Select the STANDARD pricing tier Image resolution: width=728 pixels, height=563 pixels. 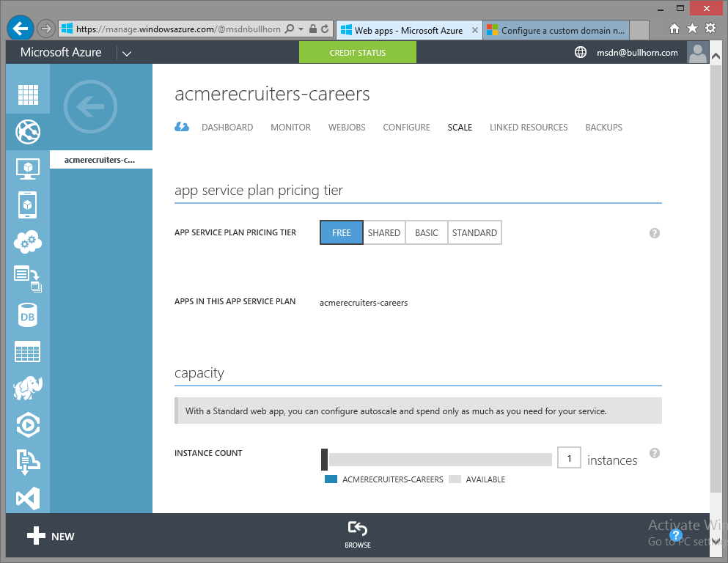point(474,232)
